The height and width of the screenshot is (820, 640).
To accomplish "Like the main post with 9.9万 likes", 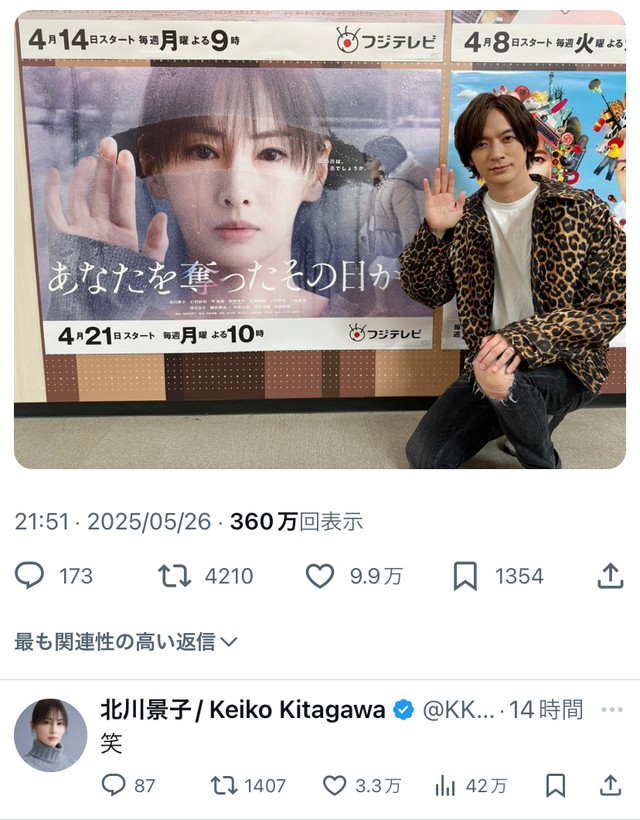I will click(x=354, y=576).
